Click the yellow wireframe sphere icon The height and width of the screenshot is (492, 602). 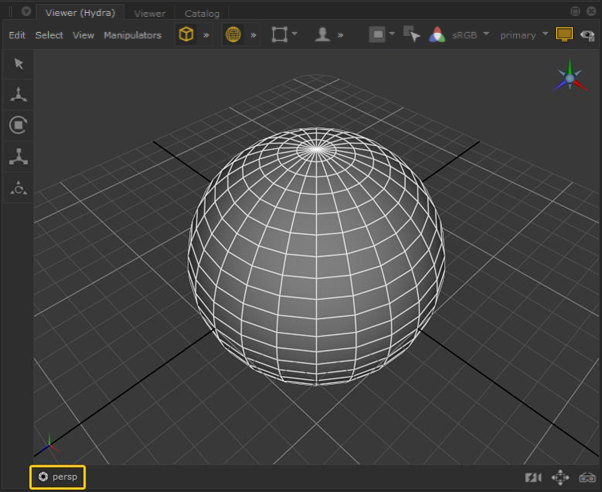233,35
